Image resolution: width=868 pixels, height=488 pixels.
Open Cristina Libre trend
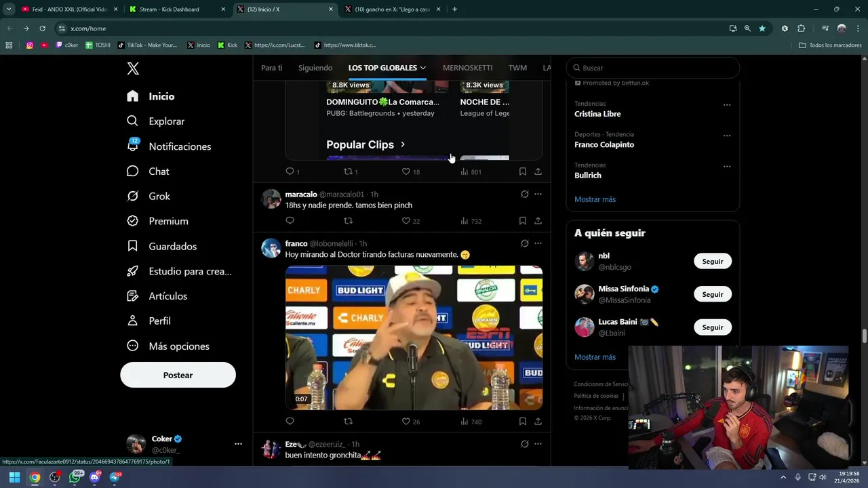597,114
